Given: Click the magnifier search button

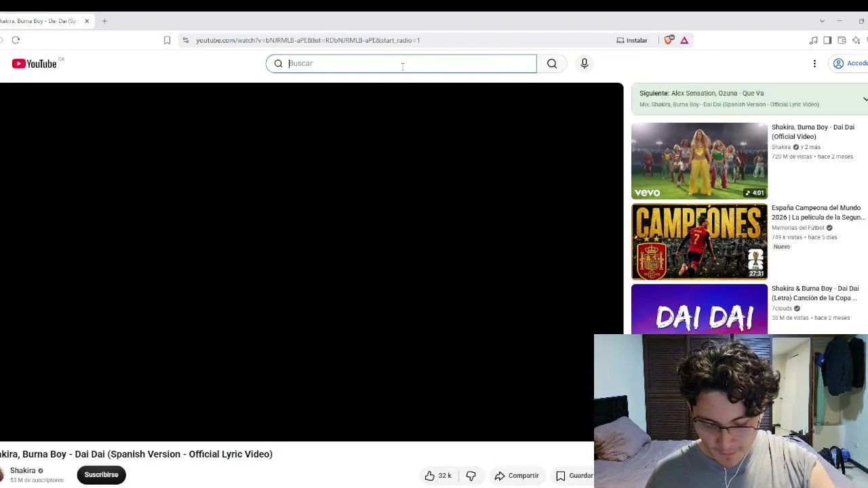Looking at the screenshot, I should [552, 64].
